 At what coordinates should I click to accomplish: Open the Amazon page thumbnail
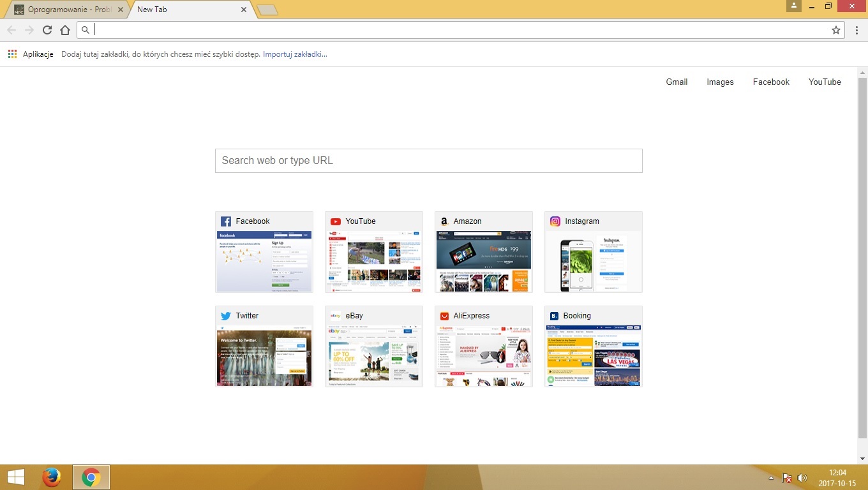tap(484, 262)
